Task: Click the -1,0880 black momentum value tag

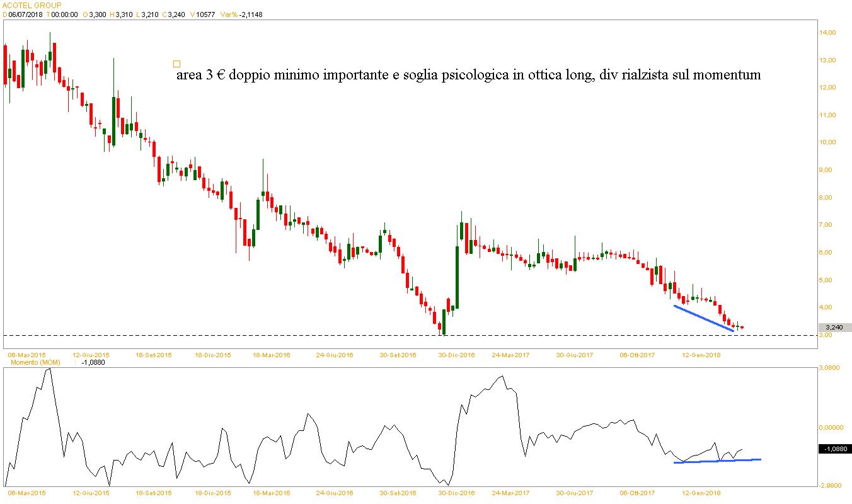Action: [x=834, y=449]
